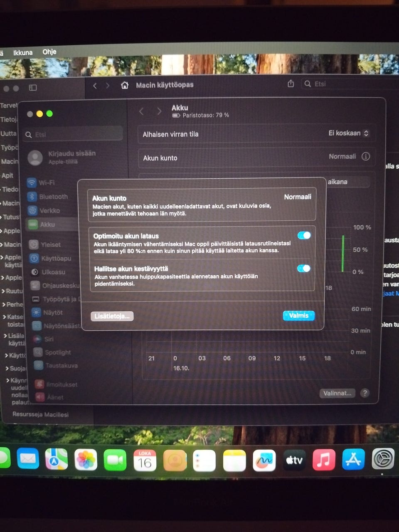Expand the Lisälaitteiden käyttäminen help topic
The height and width of the screenshot is (532, 399).
pos(5,336)
